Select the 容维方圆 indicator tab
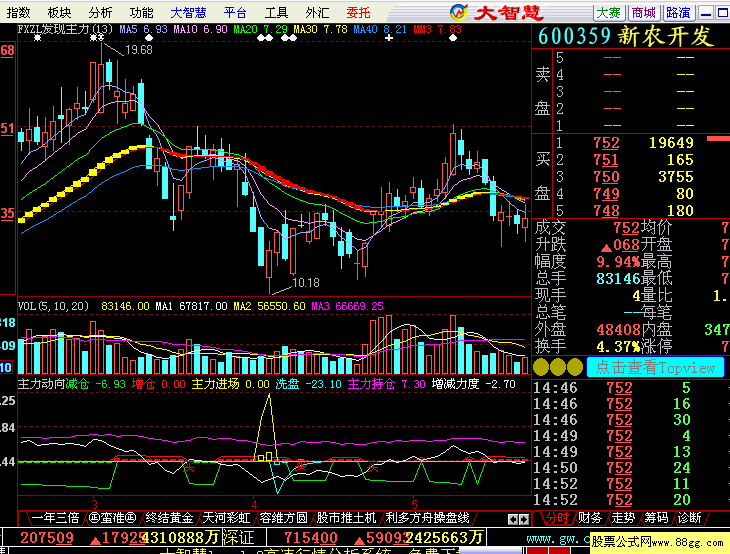Image resolution: width=730 pixels, height=554 pixels. (283, 518)
